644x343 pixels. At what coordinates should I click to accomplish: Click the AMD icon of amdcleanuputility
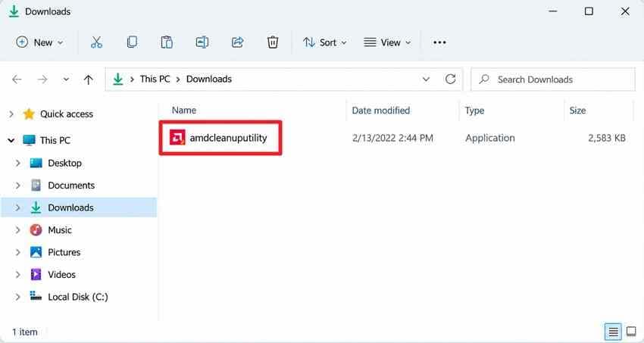pos(177,138)
